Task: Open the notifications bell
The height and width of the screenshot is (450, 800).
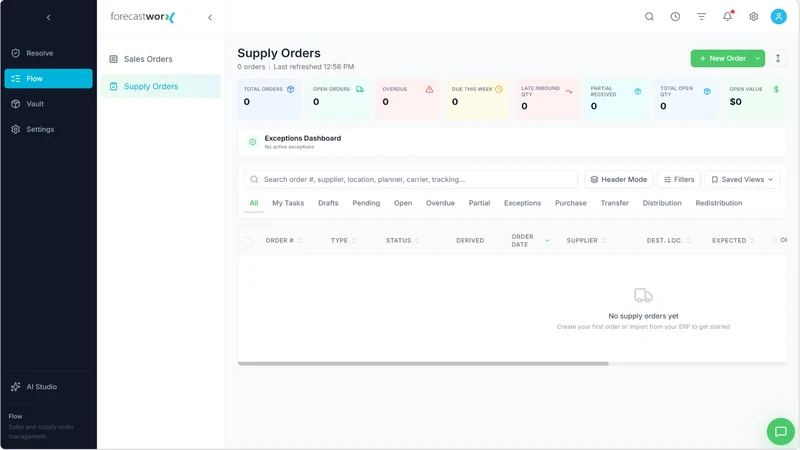Action: pyautogui.click(x=728, y=17)
